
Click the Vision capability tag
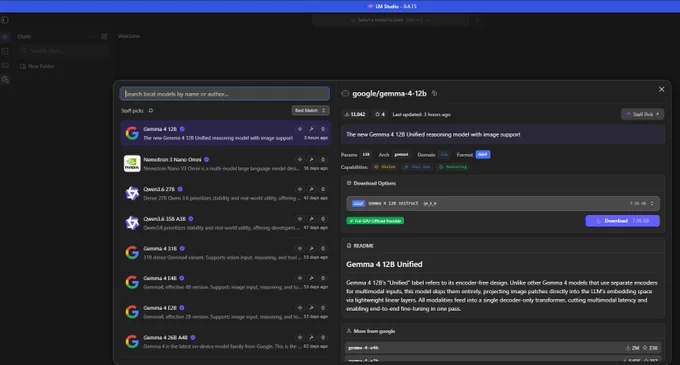385,167
